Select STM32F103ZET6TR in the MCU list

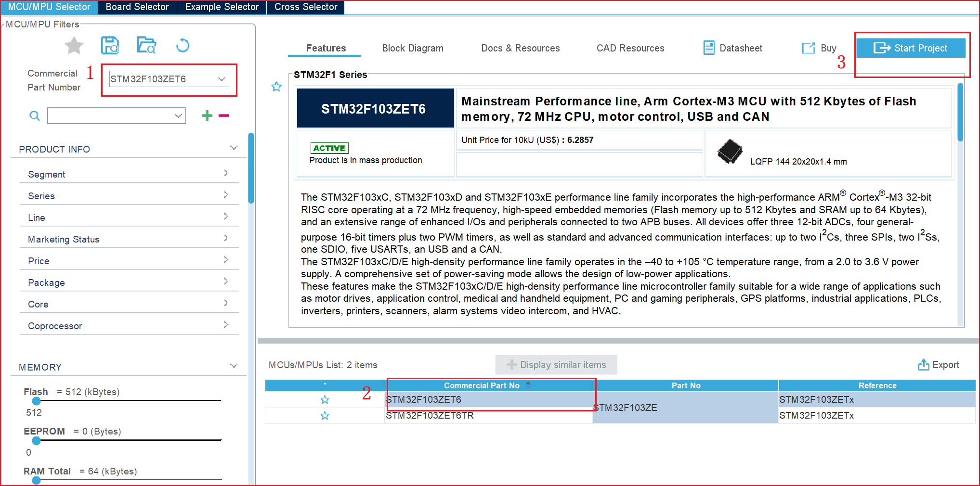tap(489, 416)
